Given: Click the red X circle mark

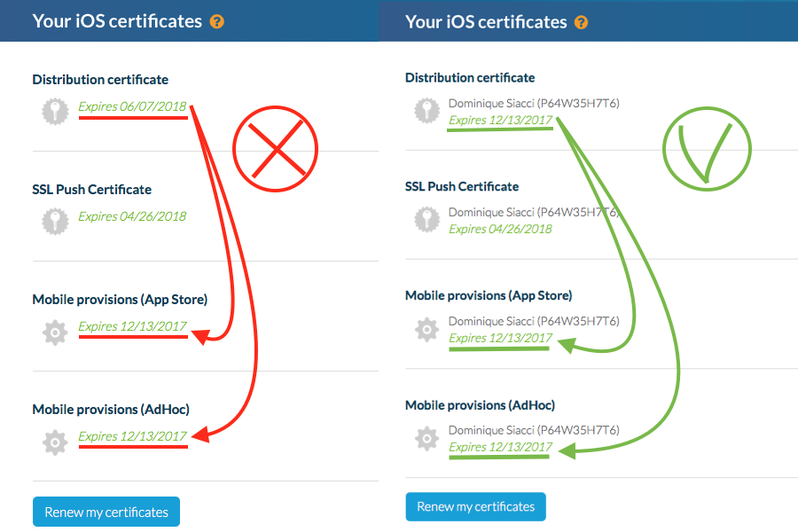Looking at the screenshot, I should point(276,148).
